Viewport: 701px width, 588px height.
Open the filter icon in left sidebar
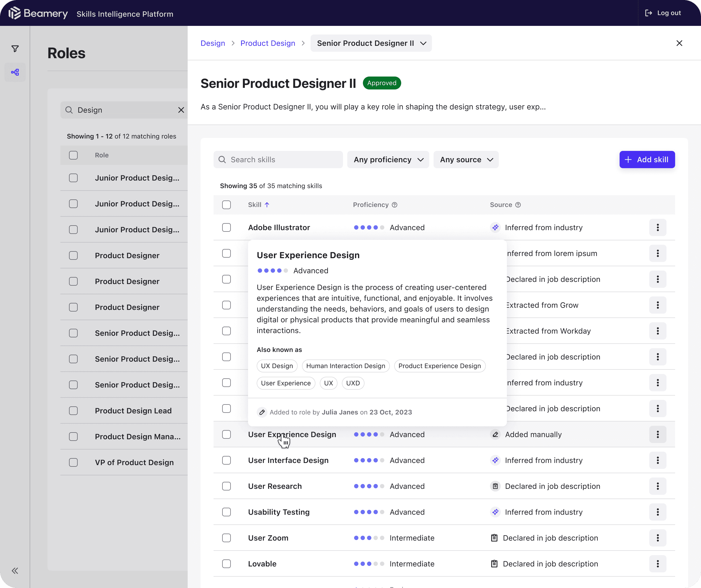coord(15,49)
